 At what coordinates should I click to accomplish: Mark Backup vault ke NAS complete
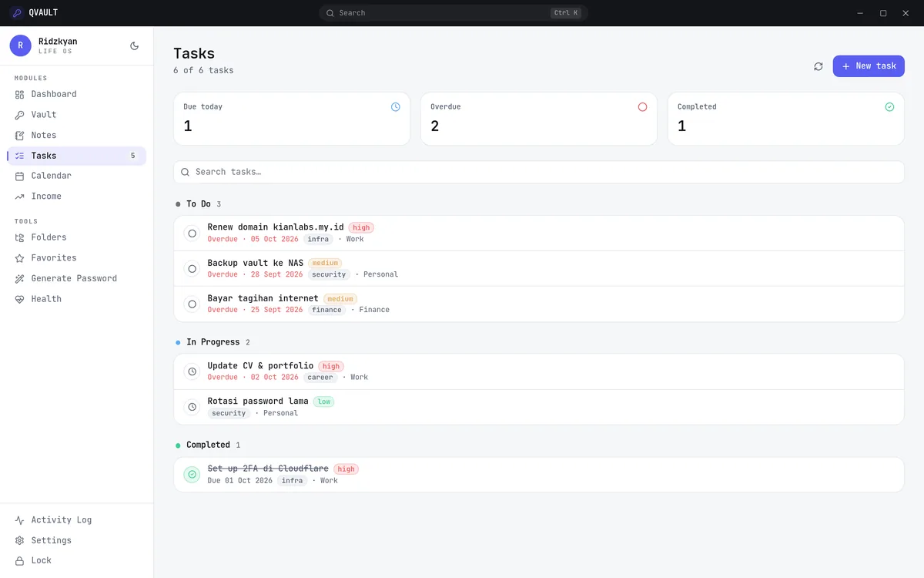click(x=192, y=269)
